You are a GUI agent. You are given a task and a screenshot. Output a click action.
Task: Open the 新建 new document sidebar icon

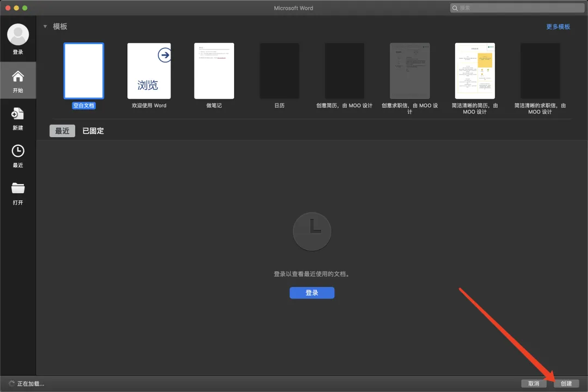tap(17, 114)
